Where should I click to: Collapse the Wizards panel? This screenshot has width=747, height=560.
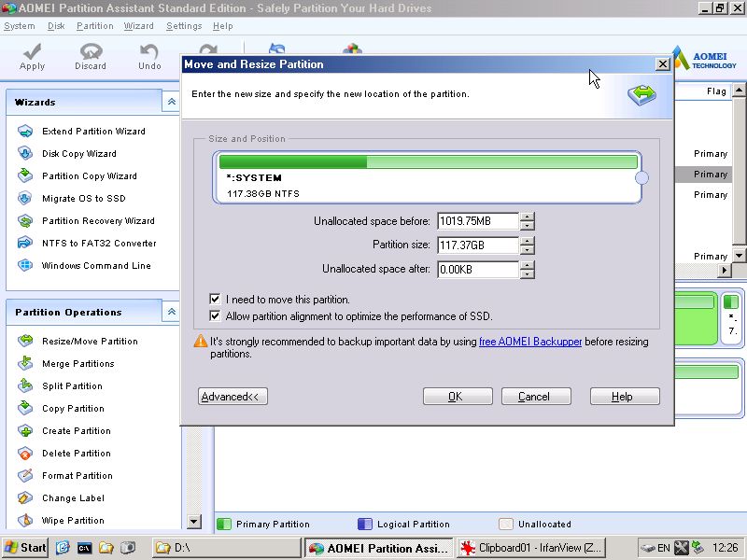[x=172, y=102]
